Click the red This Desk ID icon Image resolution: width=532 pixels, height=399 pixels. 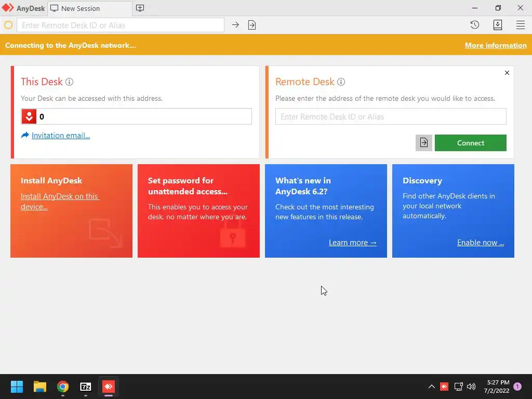click(x=29, y=117)
